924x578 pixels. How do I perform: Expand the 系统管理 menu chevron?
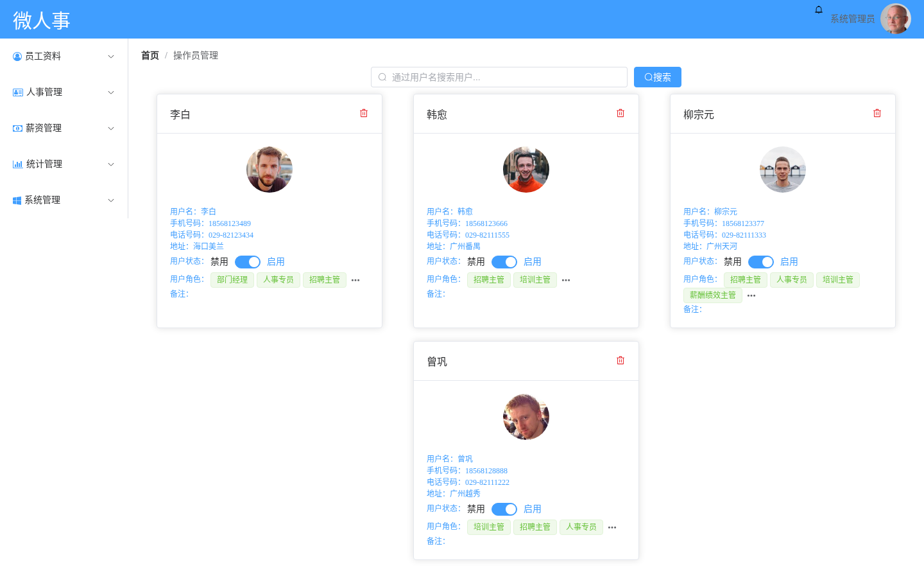[111, 200]
